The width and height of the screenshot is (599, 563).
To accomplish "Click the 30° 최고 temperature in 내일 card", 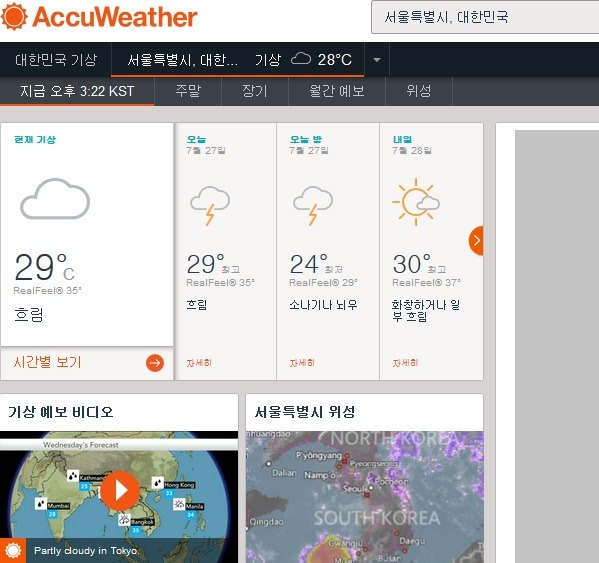I will tap(419, 264).
